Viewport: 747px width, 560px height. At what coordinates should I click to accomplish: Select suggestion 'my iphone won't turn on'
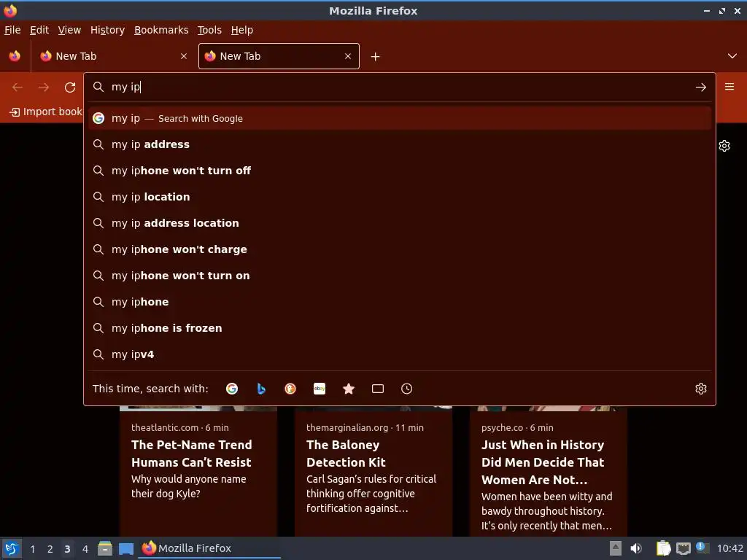[x=400, y=276]
